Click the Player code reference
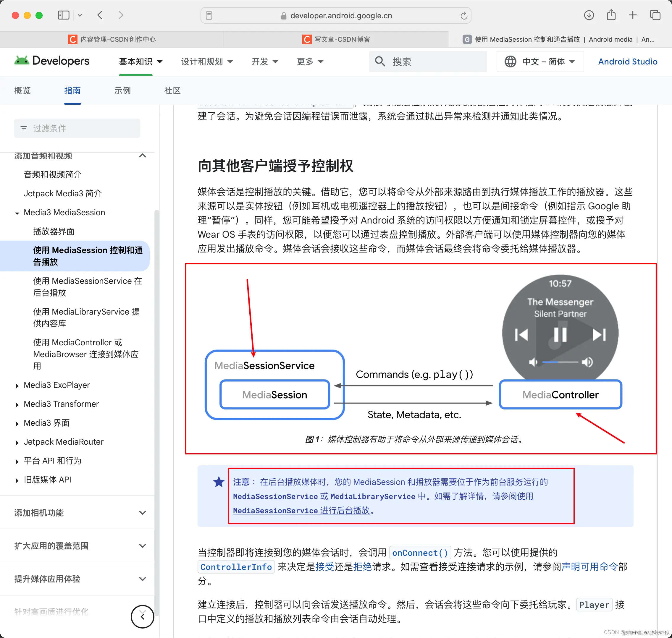The image size is (672, 638). pyautogui.click(x=594, y=605)
